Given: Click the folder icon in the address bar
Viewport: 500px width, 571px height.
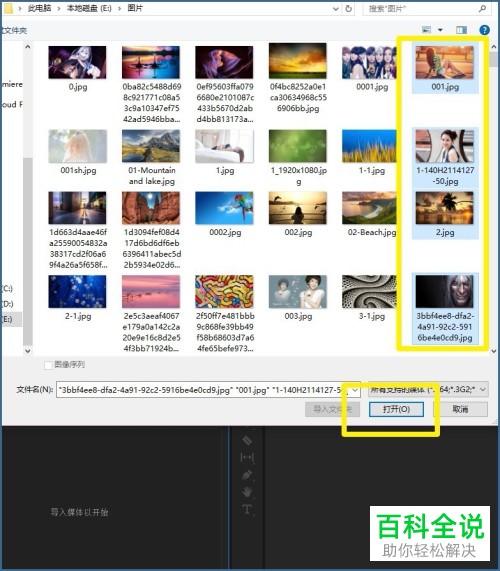Looking at the screenshot, I should tap(8, 8).
